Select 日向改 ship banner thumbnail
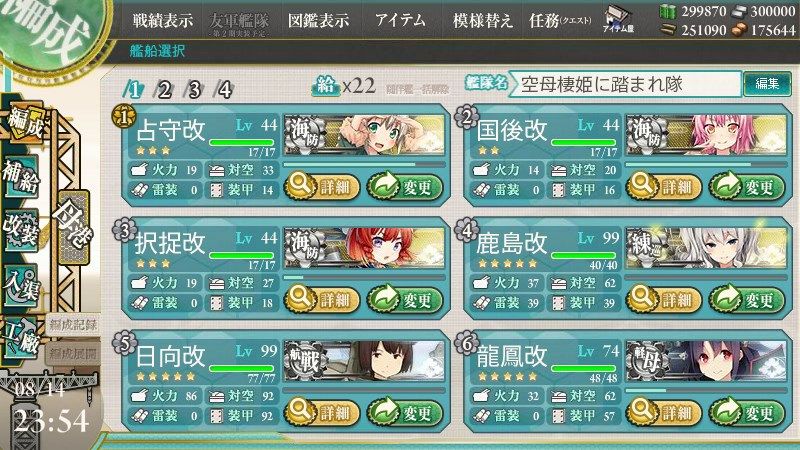Screen dimensions: 800x450 point(364,361)
